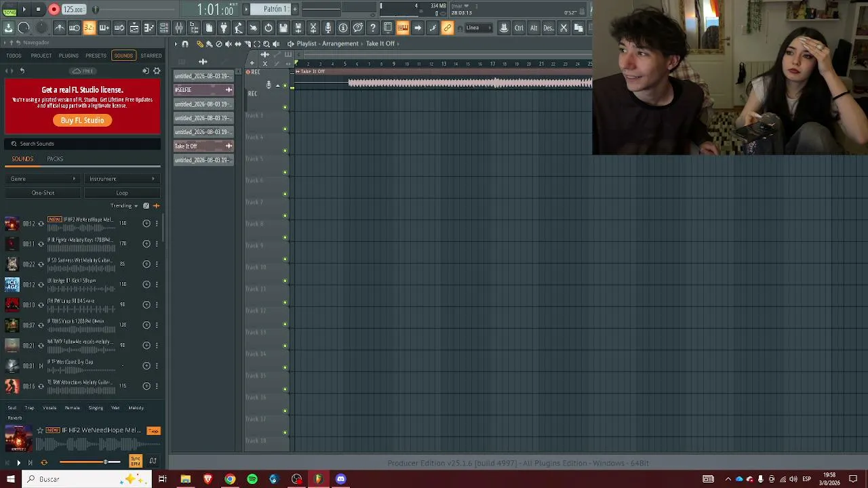Click the Search Sounds field
The width and height of the screenshot is (868, 488).
[83, 144]
